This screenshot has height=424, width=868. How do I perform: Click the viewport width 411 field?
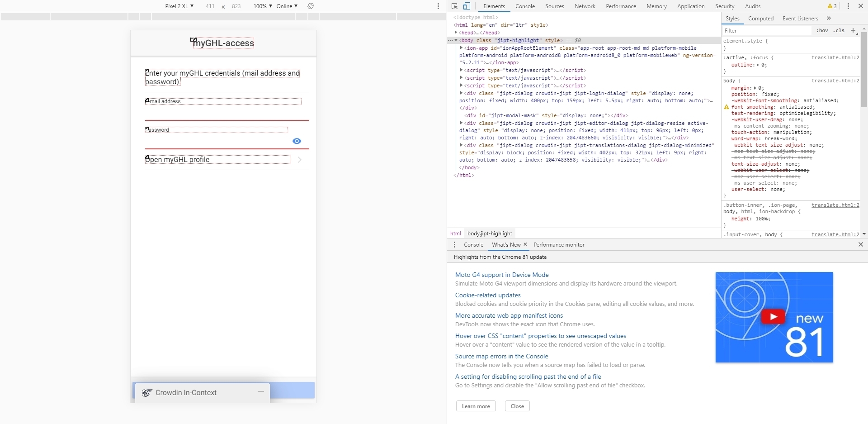[210, 6]
